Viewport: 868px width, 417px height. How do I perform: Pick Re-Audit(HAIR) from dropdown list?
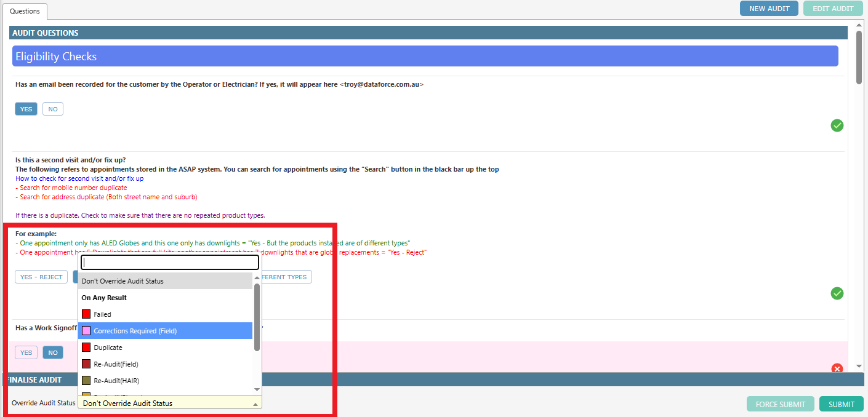pyautogui.click(x=116, y=381)
